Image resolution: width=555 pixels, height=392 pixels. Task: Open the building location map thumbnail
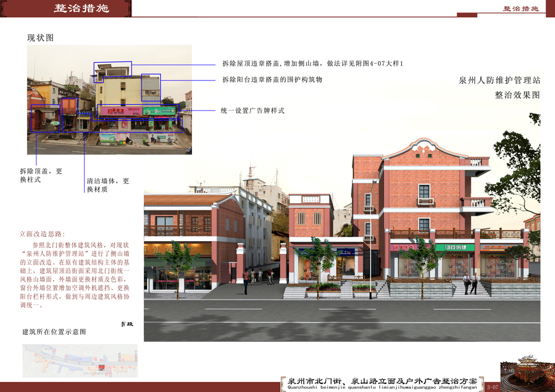pyautogui.click(x=79, y=360)
